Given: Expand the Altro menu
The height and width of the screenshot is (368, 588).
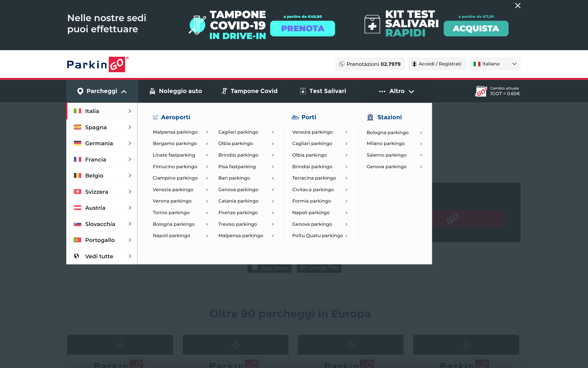Looking at the screenshot, I should 396,91.
